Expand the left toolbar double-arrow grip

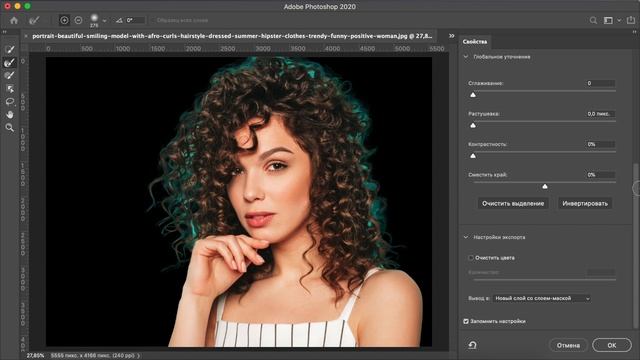click(x=4, y=31)
